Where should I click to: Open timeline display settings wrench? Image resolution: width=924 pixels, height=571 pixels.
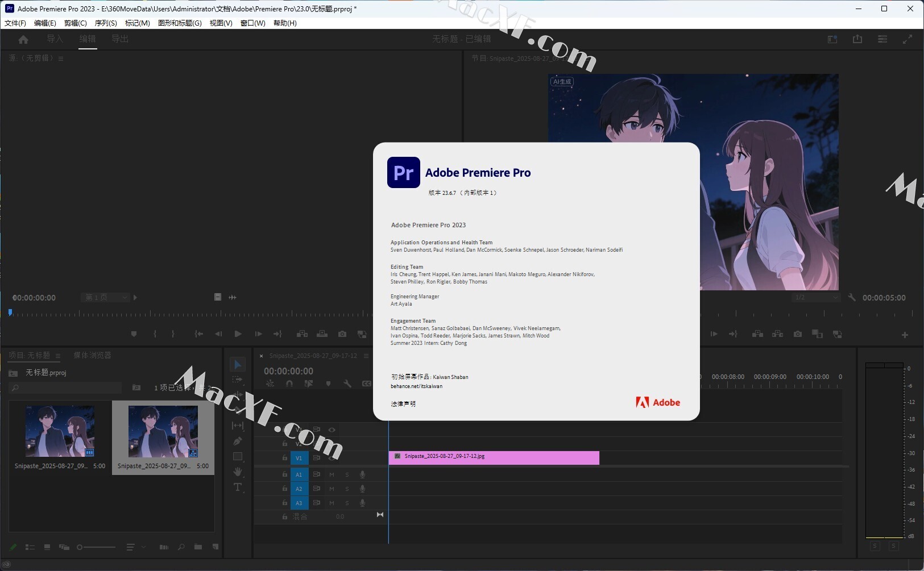(347, 384)
